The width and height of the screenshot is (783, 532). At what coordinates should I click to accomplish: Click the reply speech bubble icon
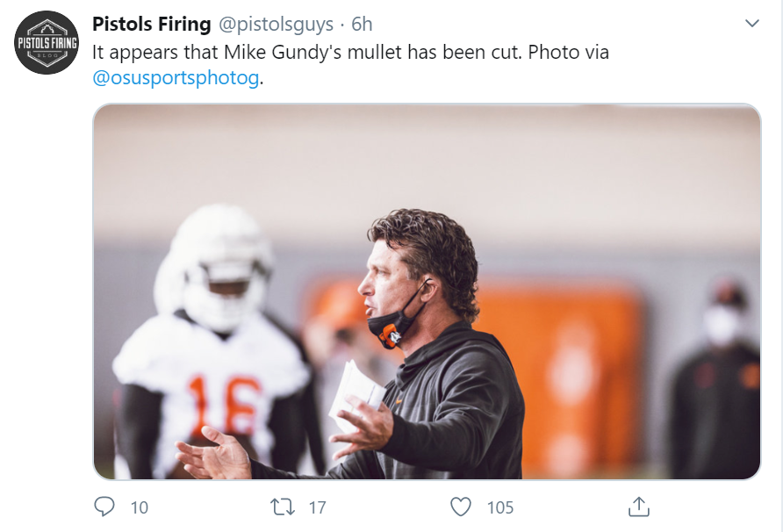click(104, 507)
